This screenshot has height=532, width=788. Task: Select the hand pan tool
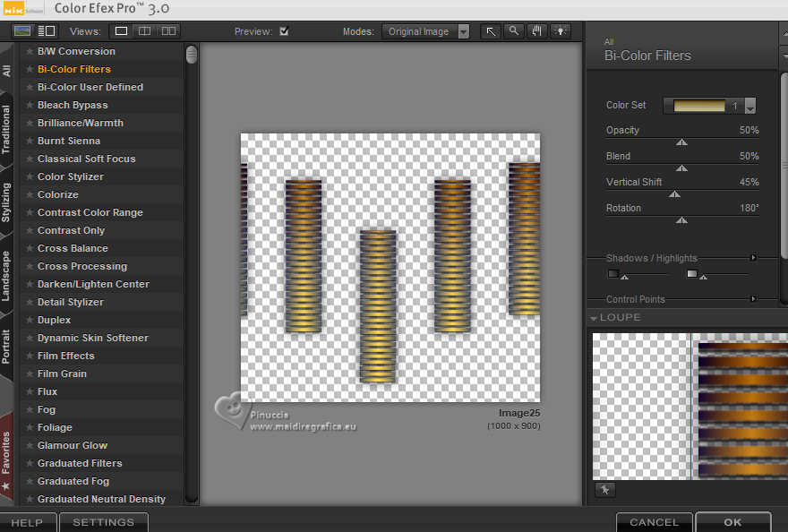click(537, 31)
